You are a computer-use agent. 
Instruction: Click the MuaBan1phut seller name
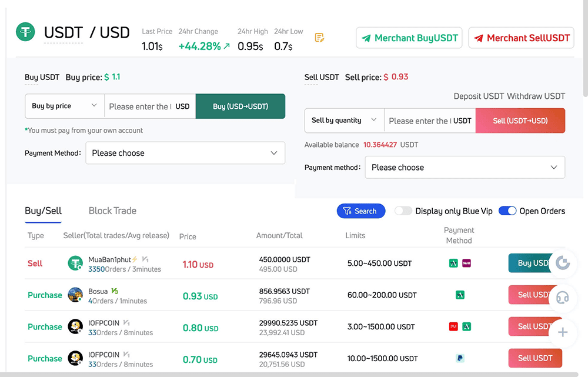pyautogui.click(x=109, y=259)
